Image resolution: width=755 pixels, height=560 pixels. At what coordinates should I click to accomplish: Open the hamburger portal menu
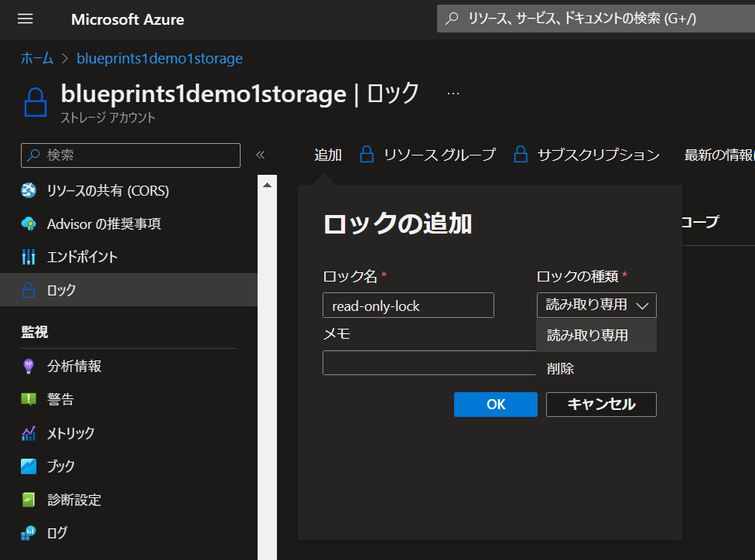(26, 19)
